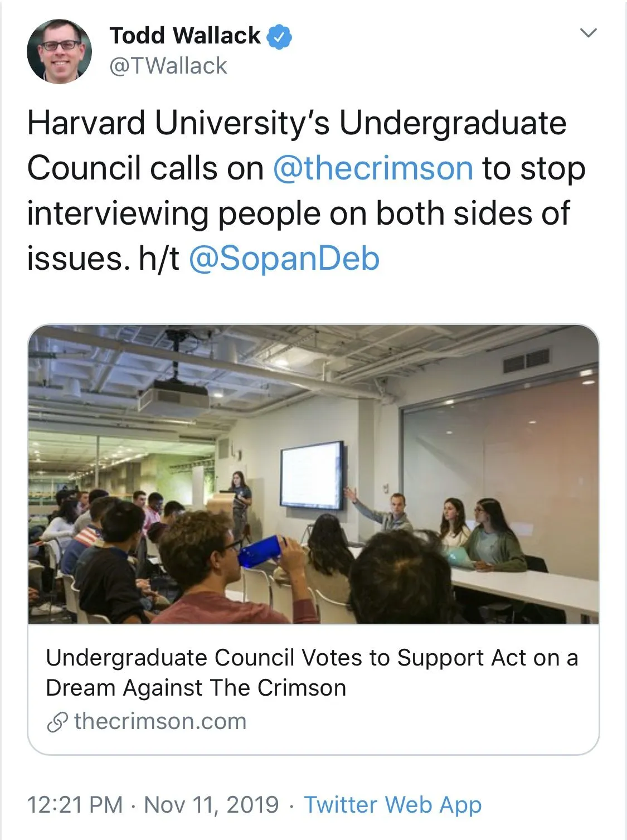Click the words "Council calls on" in tweet

pyautogui.click(x=145, y=168)
